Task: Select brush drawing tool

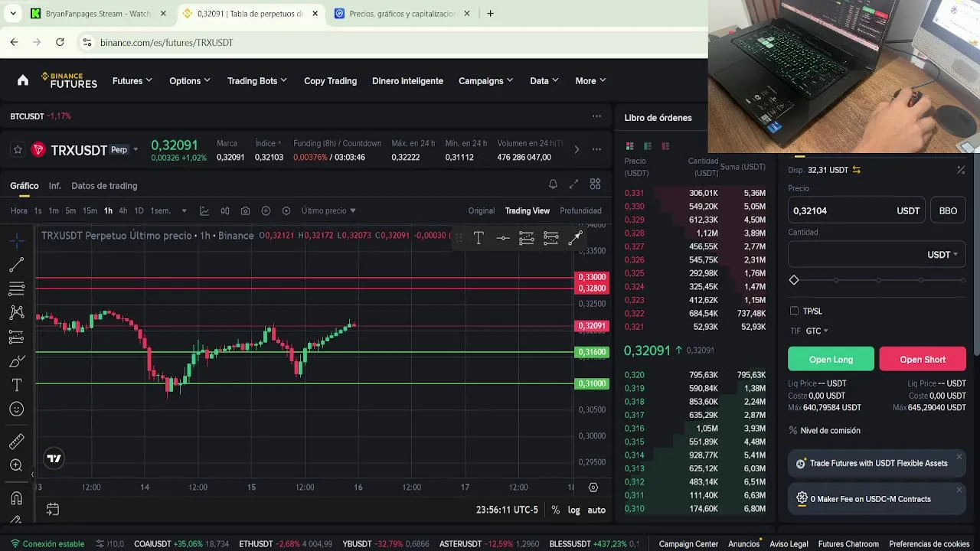Action: coord(17,360)
